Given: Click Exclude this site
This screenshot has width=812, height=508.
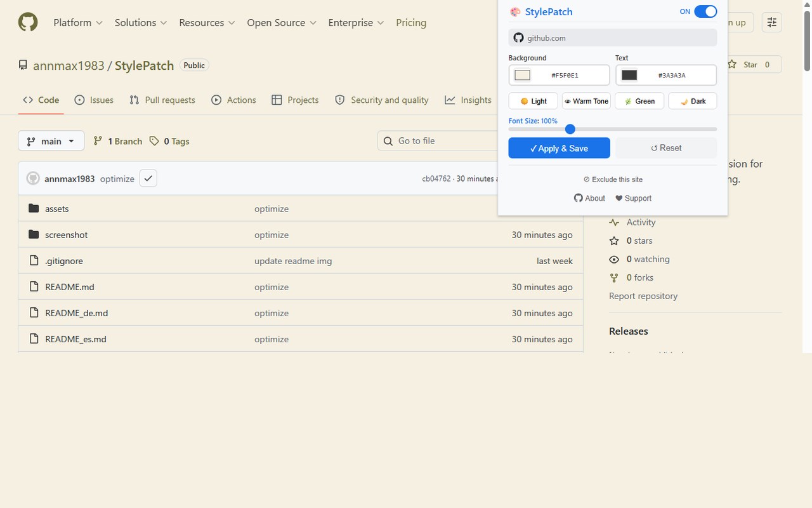Looking at the screenshot, I should pos(613,180).
